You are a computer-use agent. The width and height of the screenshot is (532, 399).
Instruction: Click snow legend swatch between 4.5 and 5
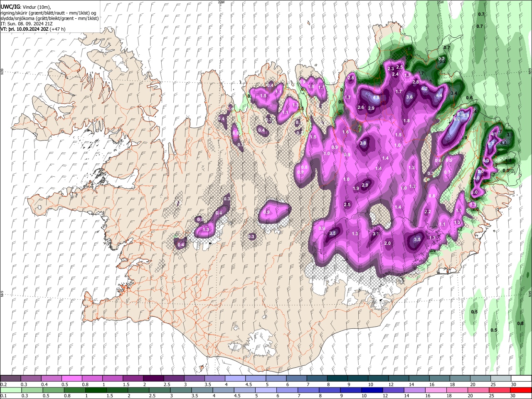point(255,379)
